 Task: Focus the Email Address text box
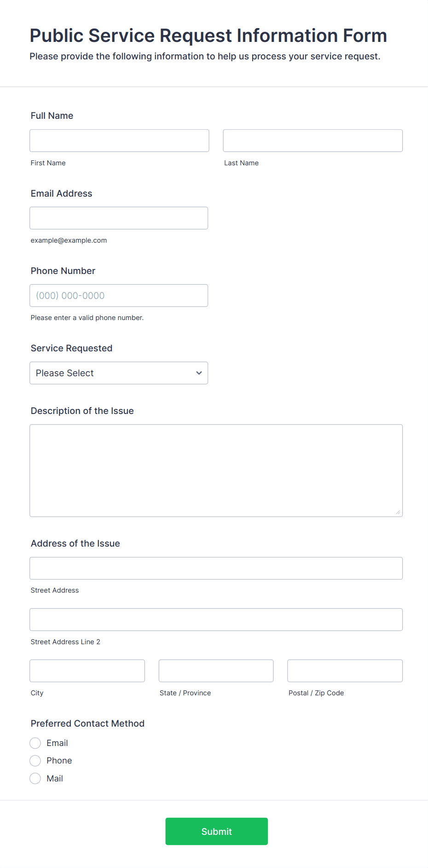pyautogui.click(x=119, y=218)
